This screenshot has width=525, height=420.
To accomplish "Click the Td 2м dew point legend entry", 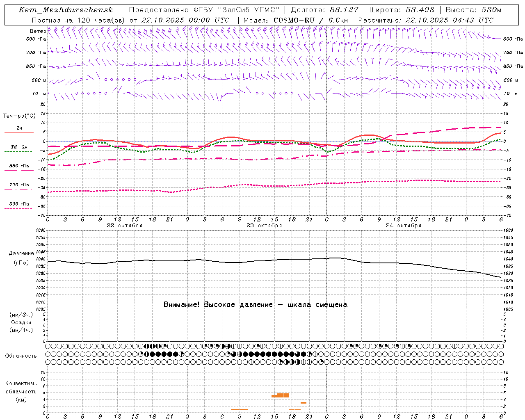I will click(x=19, y=147).
